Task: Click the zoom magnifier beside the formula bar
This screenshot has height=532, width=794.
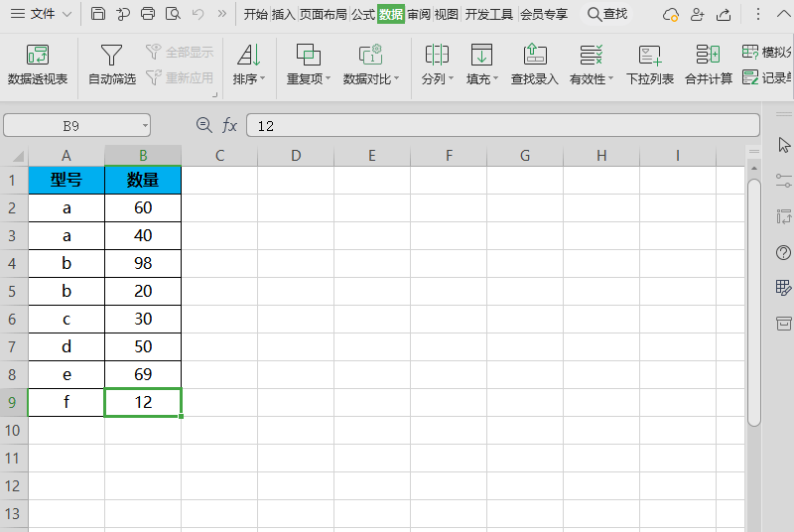Action: coord(204,125)
